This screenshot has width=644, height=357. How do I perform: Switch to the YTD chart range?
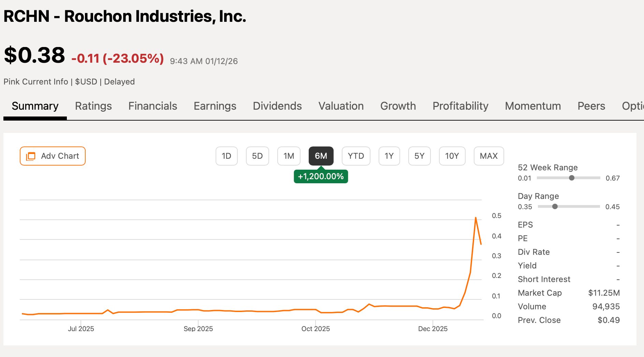tap(356, 156)
